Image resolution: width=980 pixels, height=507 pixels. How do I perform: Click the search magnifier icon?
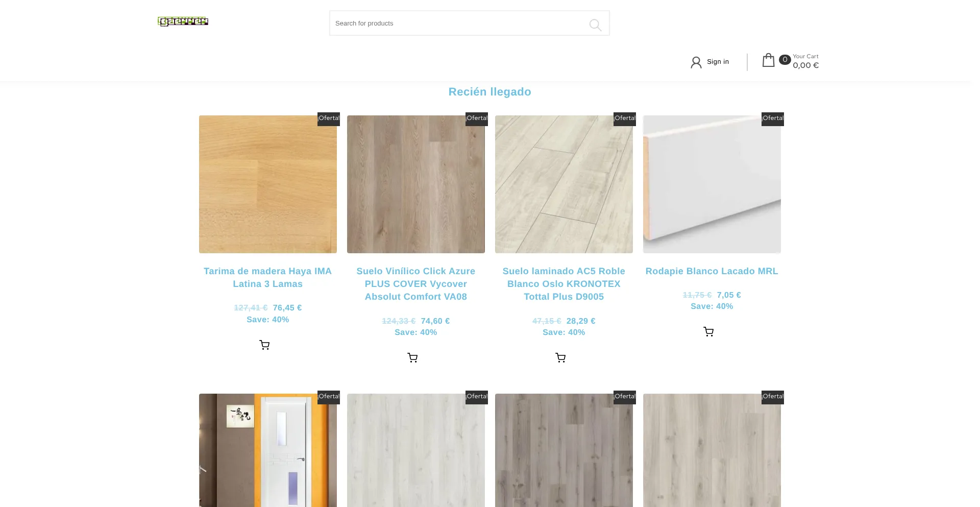(x=595, y=25)
